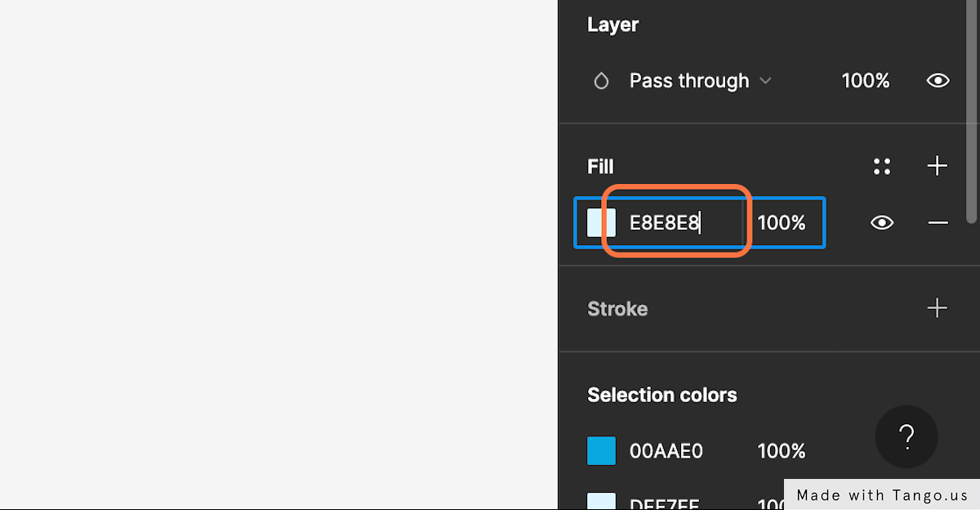Click the Stroke section header

[617, 309]
